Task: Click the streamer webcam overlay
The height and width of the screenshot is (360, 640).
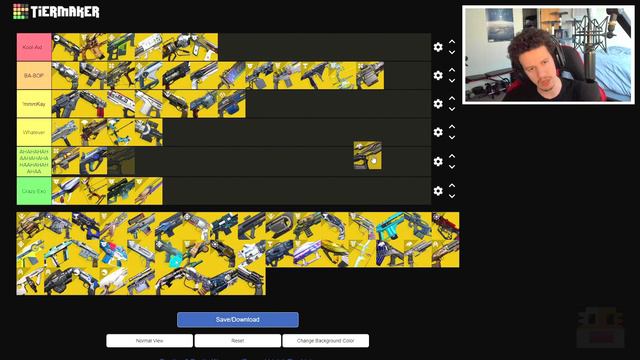Action: pos(548,54)
